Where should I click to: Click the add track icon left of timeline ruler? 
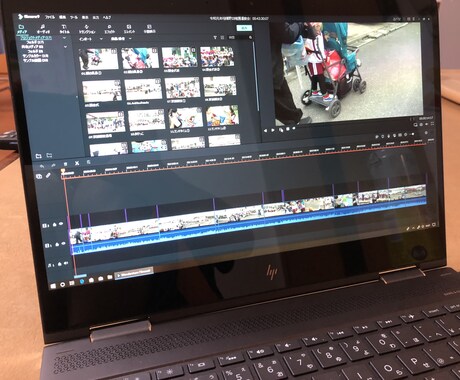[x=39, y=176]
